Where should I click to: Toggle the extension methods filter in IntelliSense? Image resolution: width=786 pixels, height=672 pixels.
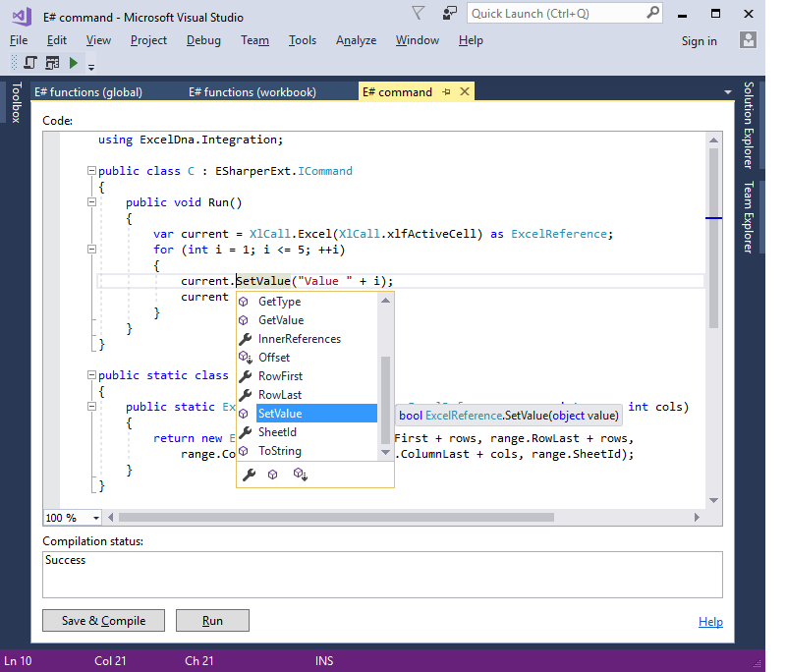coord(300,475)
